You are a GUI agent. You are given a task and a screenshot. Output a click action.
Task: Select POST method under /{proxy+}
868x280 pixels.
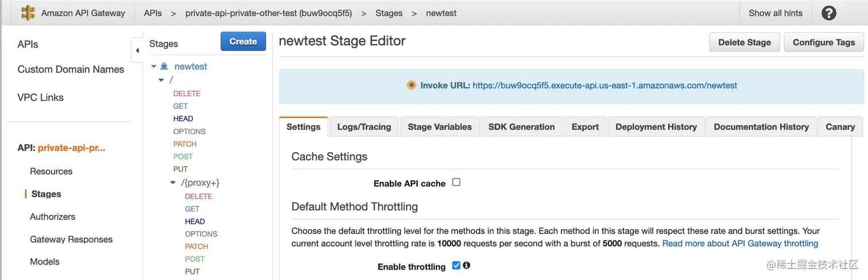195,259
